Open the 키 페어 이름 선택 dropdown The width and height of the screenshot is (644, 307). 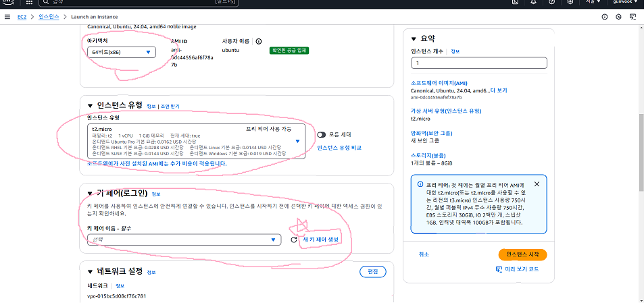184,240
